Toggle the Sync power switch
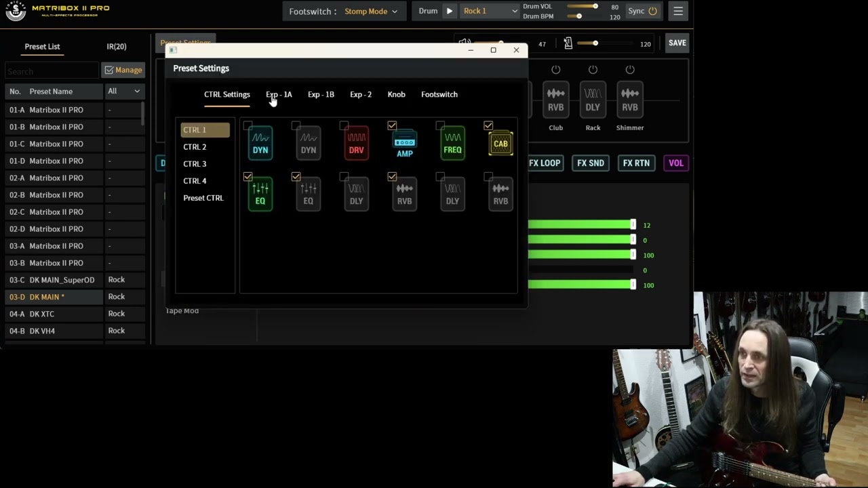Viewport: 868px width, 488px height. (652, 11)
